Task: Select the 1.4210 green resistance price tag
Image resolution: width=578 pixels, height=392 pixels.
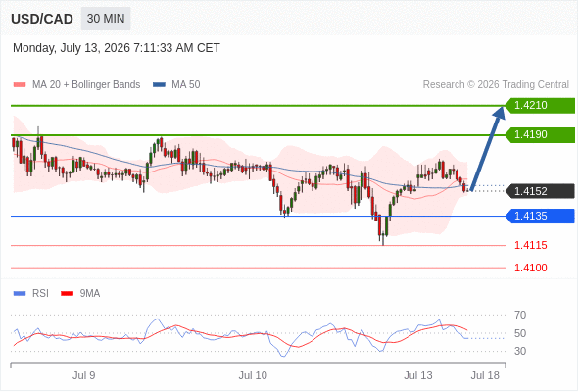Action: pos(540,105)
